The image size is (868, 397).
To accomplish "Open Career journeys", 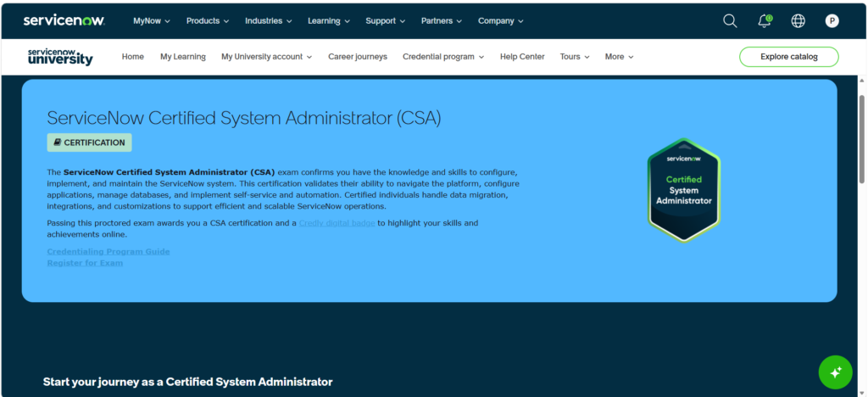I will [x=358, y=57].
